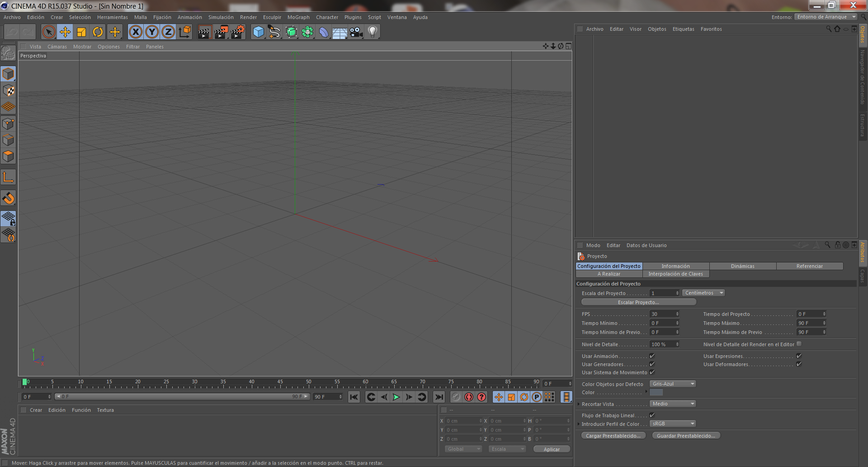
Task: Switch to the Información tab
Action: 676,266
